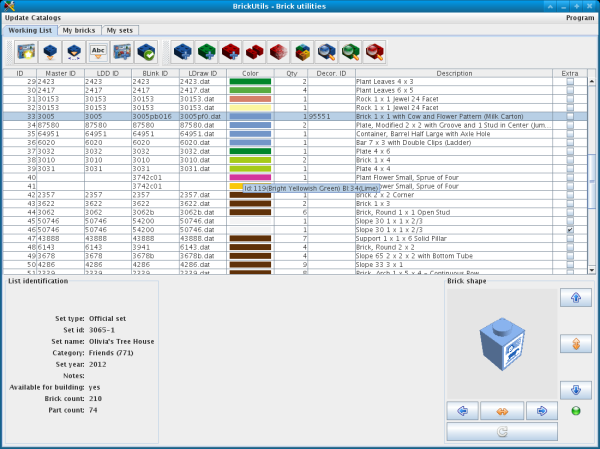Toggle Extra checkbox for row 45 Slope 30

(x=570, y=221)
